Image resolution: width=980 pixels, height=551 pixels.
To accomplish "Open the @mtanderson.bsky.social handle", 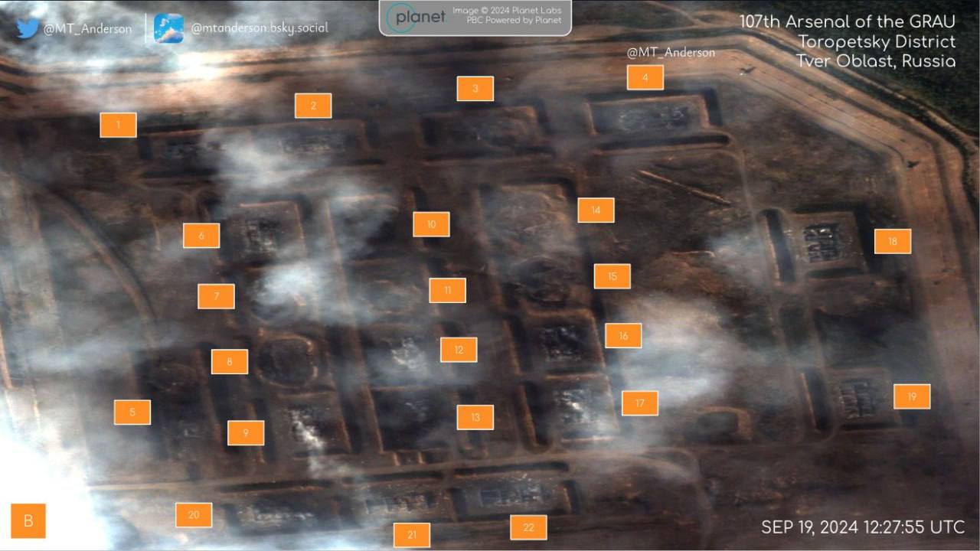I will coord(260,28).
